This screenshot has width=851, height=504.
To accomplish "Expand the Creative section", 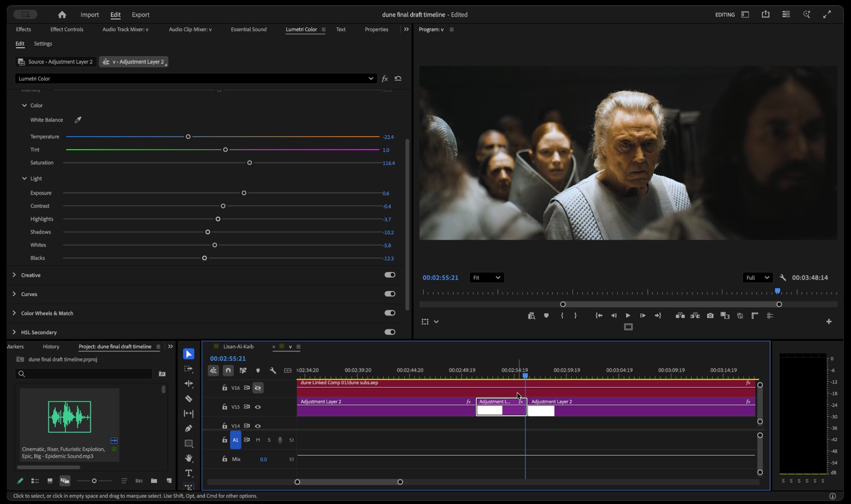I will pos(14,275).
